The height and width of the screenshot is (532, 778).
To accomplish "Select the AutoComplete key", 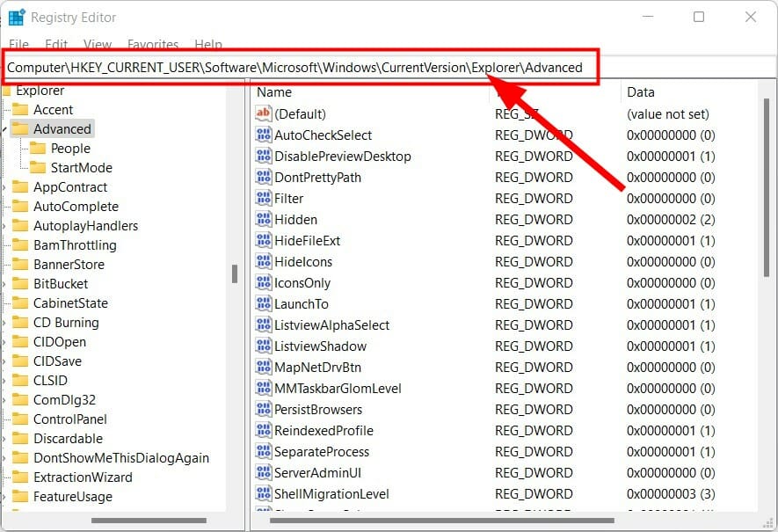I will [76, 207].
